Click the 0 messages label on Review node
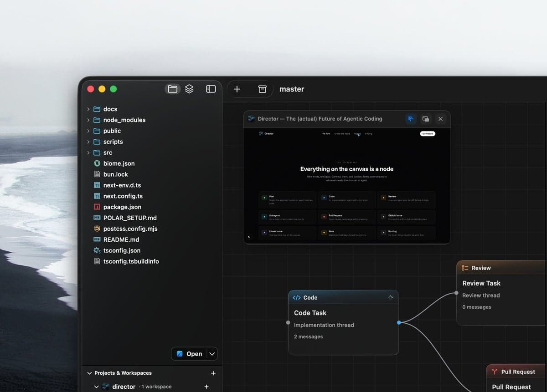This screenshot has width=547, height=392. 477,307
